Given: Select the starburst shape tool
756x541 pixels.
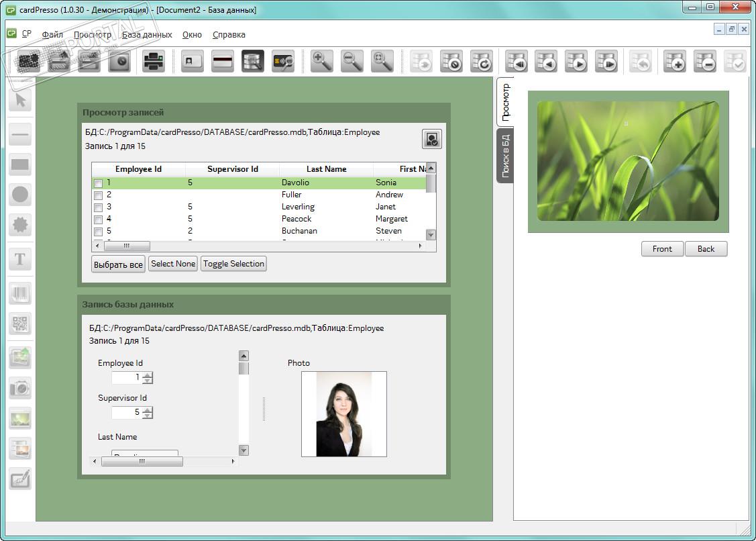Looking at the screenshot, I should [x=20, y=224].
